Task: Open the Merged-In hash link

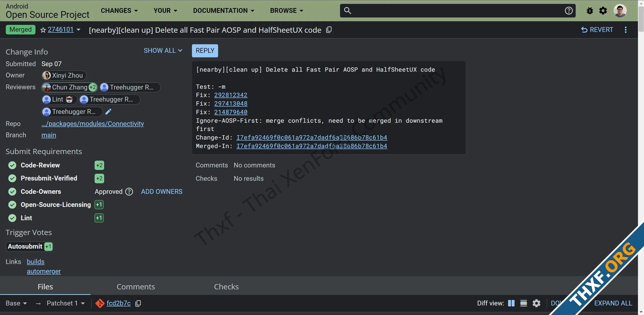Action: [312, 146]
